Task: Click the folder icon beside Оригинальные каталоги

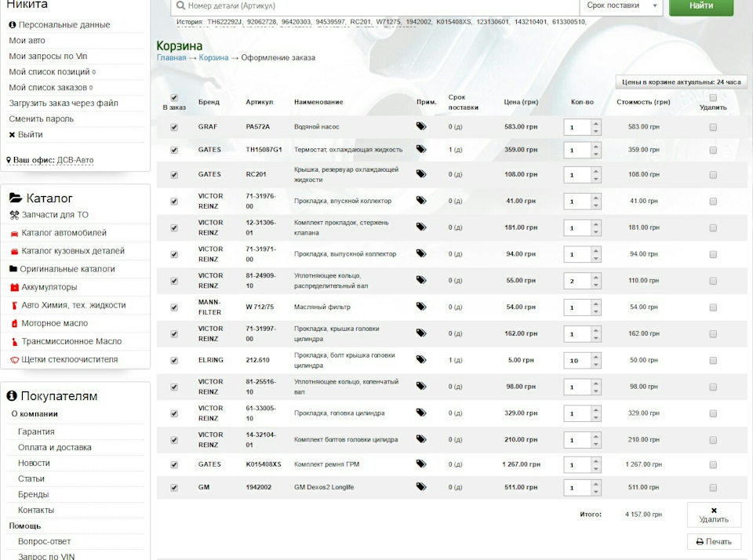Action: (x=13, y=269)
